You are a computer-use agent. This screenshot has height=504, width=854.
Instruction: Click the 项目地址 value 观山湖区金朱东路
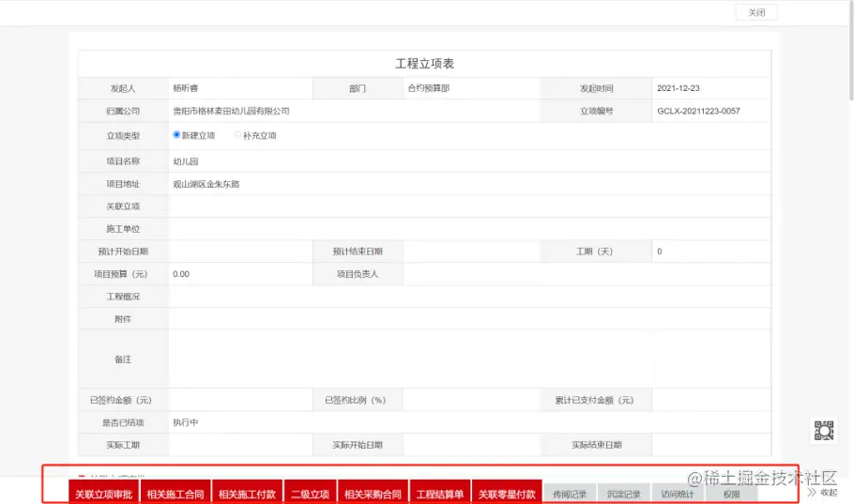point(206,184)
